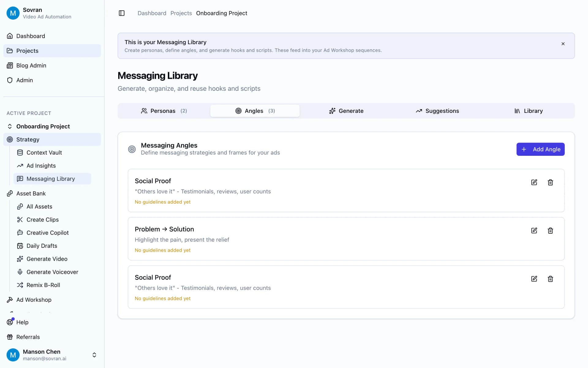Click the Problem → Solution title
Viewport: 588px width, 368px height.
pyautogui.click(x=164, y=229)
